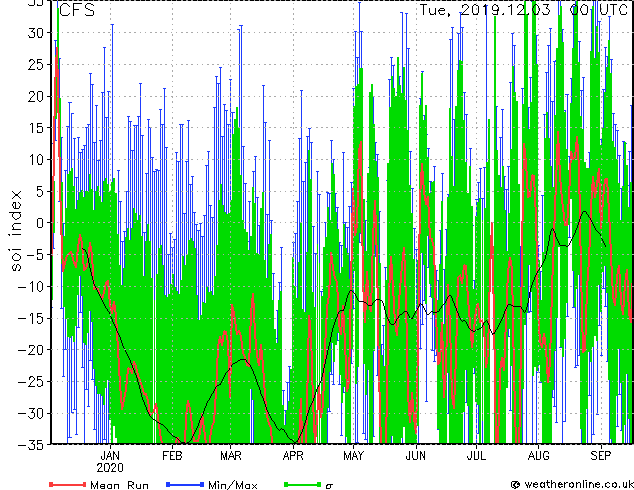This screenshot has width=634, height=490.
Task: Click the 'soi index' y-axis label
Action: point(15,231)
